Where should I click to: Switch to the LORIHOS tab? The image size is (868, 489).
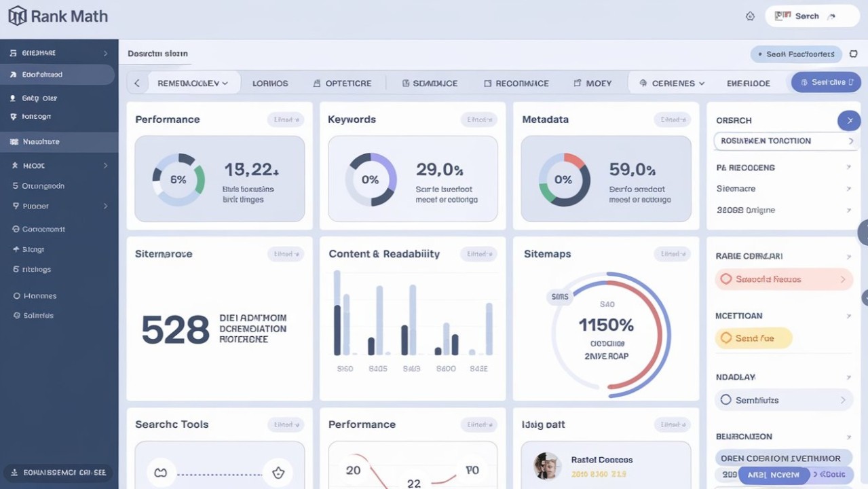point(270,84)
